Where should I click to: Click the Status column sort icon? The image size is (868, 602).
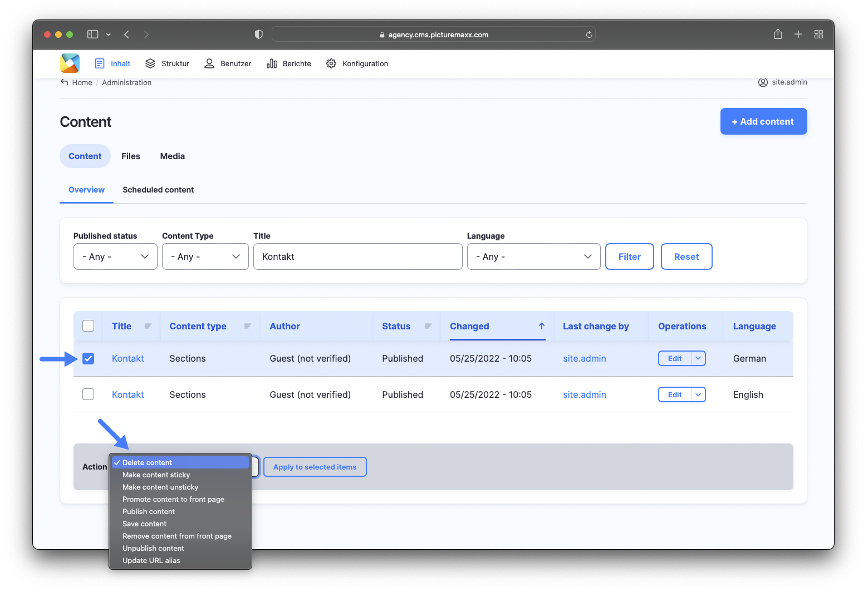tap(428, 326)
